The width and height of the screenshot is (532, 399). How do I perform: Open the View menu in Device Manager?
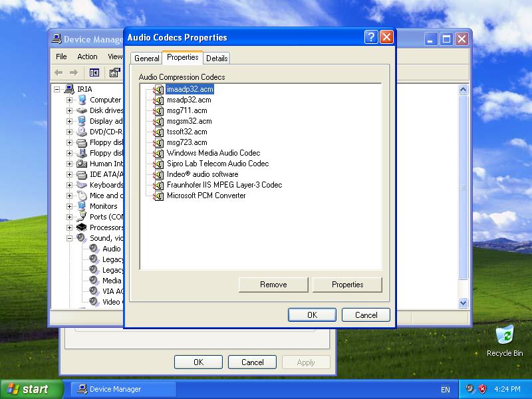coord(115,57)
